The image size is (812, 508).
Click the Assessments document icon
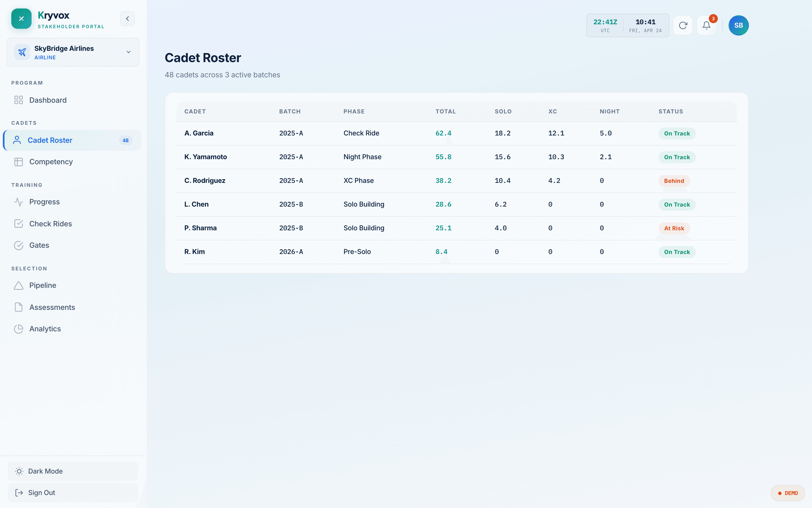tap(19, 307)
